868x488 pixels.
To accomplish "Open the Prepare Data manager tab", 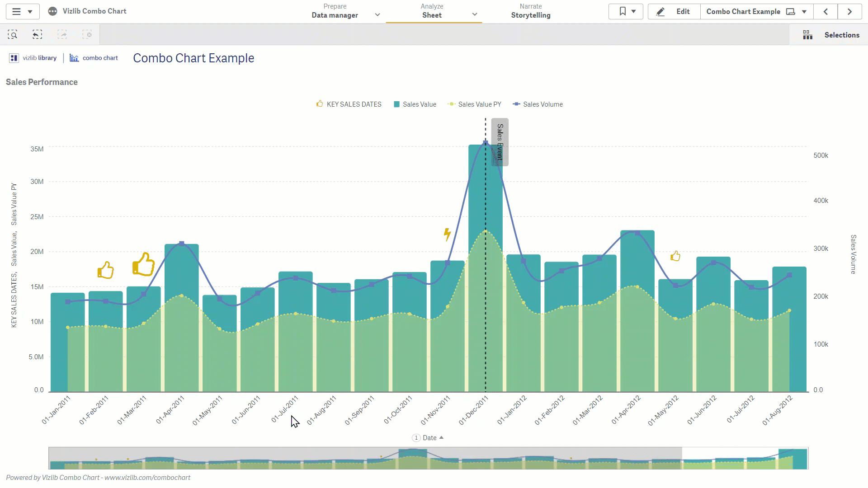I will (x=335, y=11).
